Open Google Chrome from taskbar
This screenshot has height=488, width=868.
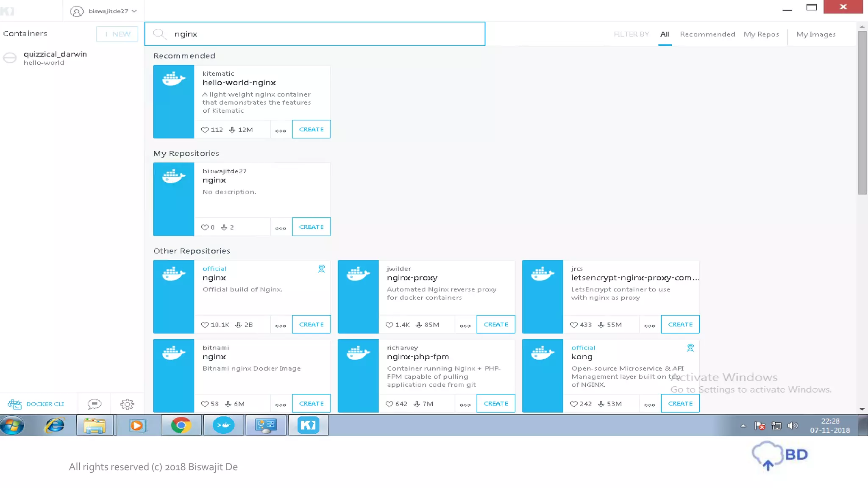(x=181, y=425)
